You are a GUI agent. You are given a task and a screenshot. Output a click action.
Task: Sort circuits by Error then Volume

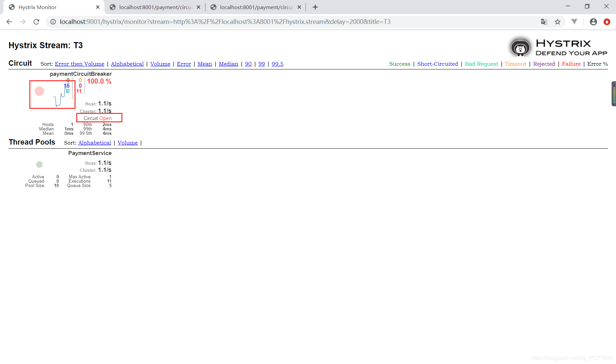pyautogui.click(x=80, y=64)
